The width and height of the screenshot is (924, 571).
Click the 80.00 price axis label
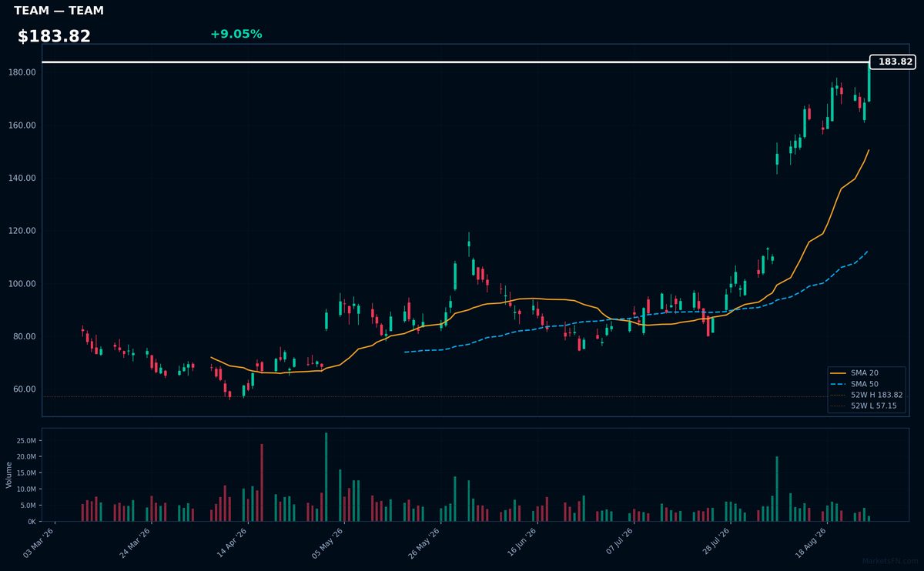coord(25,336)
